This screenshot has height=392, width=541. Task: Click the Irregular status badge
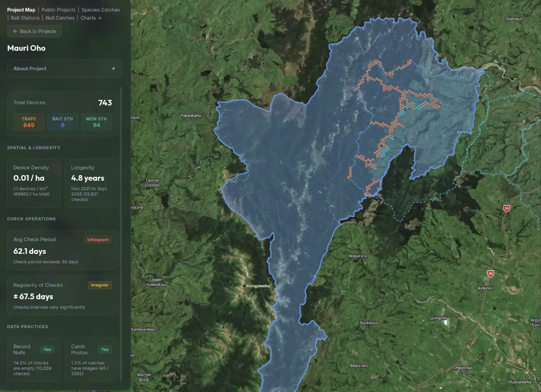tap(100, 285)
